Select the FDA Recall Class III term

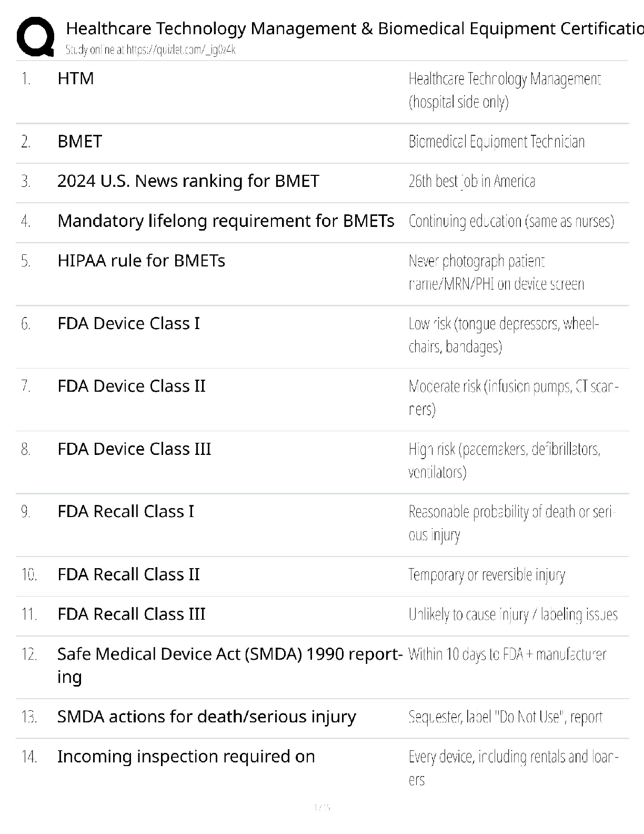pyautogui.click(x=132, y=614)
